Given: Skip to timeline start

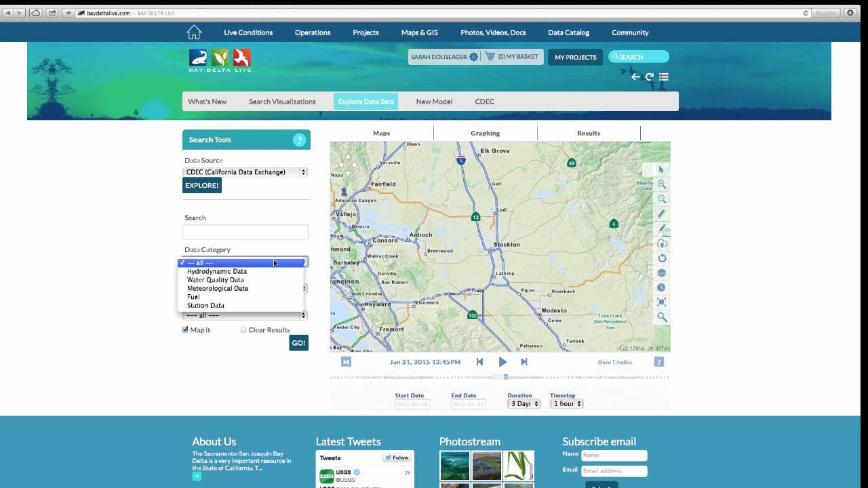Looking at the screenshot, I should [479, 362].
